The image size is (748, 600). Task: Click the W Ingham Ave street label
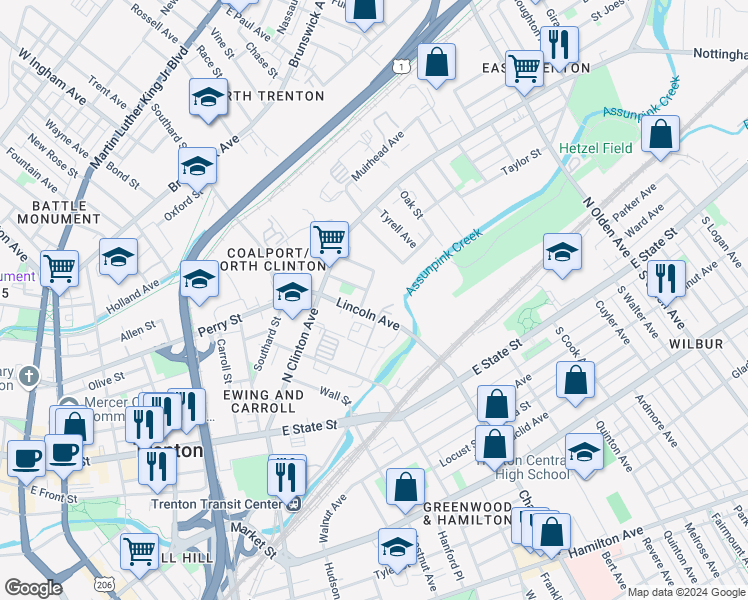pos(52,76)
